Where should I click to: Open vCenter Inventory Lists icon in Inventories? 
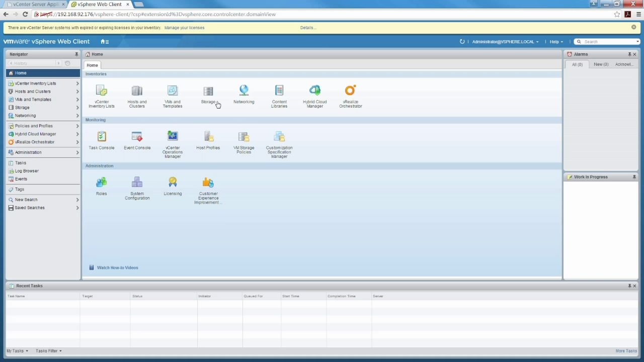[x=102, y=91]
